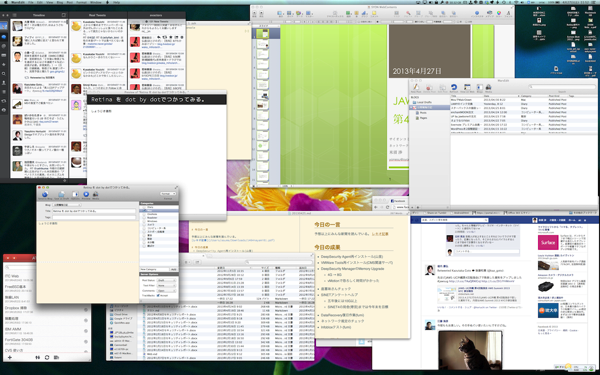The height and width of the screenshot is (375, 600).
Task: Click search field in MarsEdit main window
Action: coord(562,87)
